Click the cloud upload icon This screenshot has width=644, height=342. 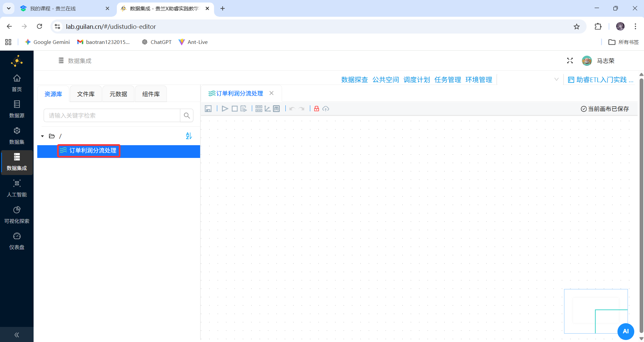click(x=326, y=108)
